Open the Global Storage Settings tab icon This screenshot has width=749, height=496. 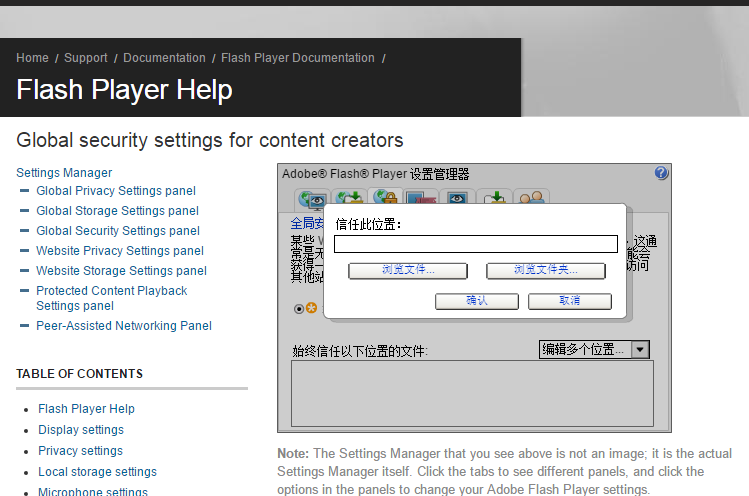point(349,198)
